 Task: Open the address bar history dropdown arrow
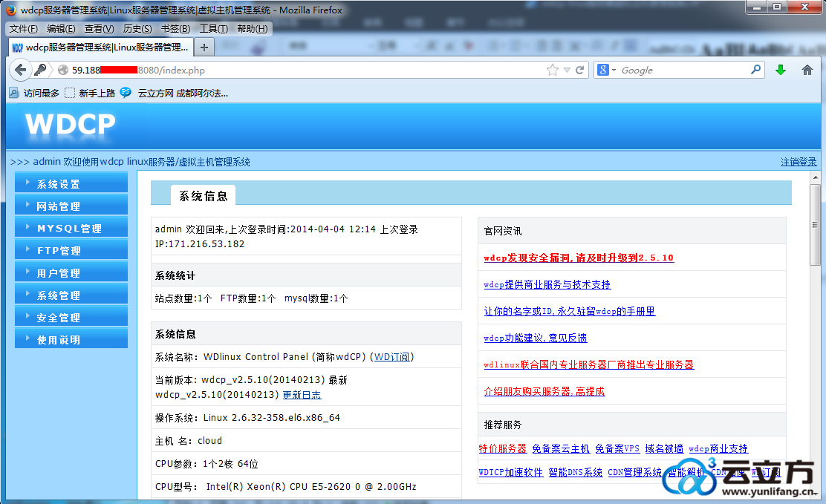coord(567,70)
